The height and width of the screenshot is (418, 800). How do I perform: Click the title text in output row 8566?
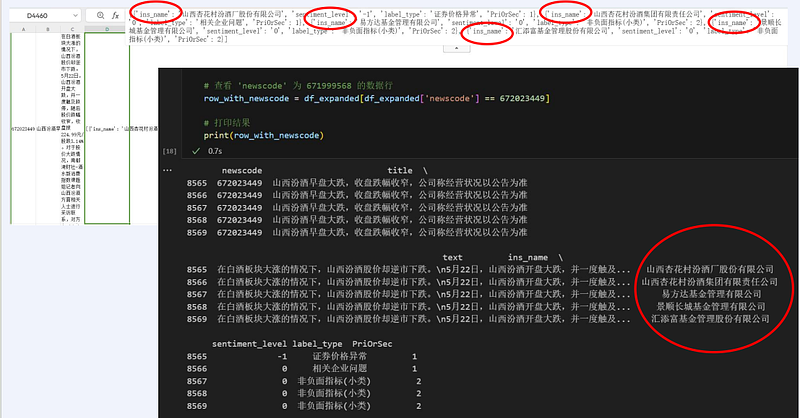400,195
